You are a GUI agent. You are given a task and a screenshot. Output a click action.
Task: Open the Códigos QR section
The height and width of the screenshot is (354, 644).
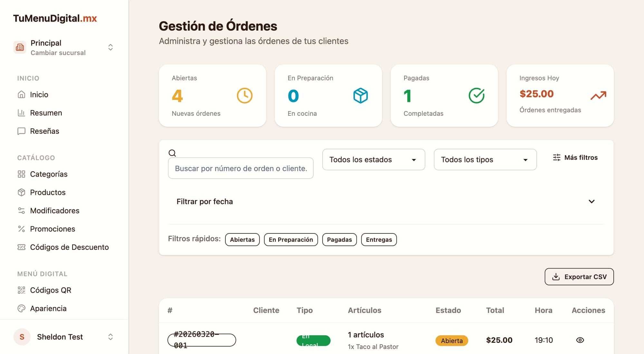[x=51, y=290]
